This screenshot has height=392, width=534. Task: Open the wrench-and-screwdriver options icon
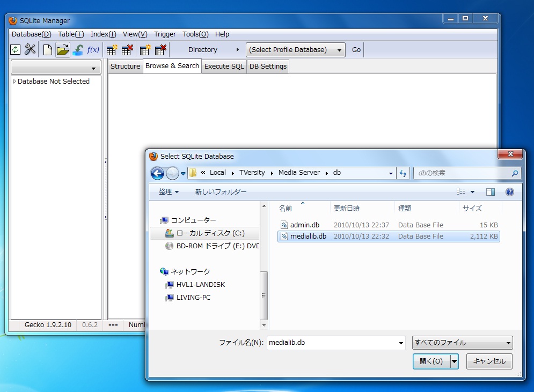point(30,50)
